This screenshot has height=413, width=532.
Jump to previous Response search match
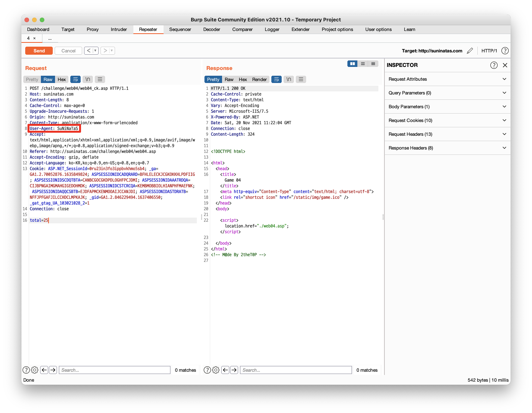coord(225,370)
